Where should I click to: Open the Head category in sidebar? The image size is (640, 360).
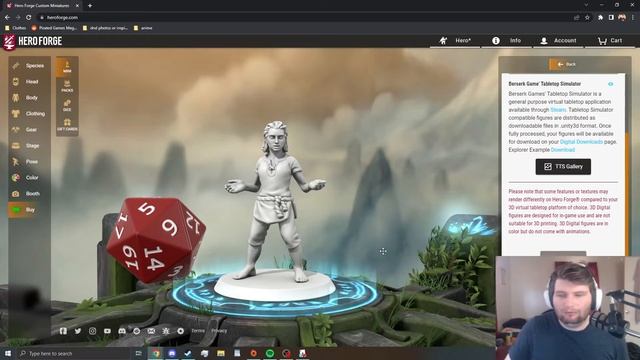(29, 82)
